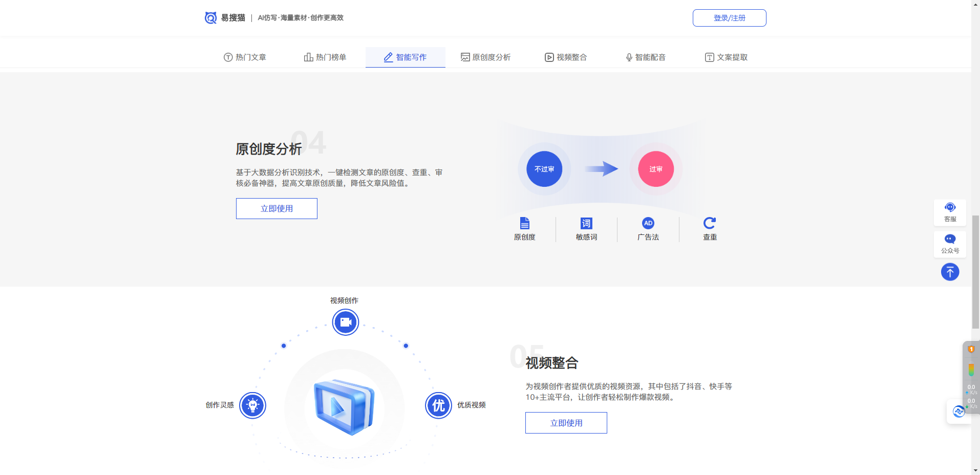Click the 查重 duplicate-check refresh icon
The image size is (980, 475).
tap(709, 223)
